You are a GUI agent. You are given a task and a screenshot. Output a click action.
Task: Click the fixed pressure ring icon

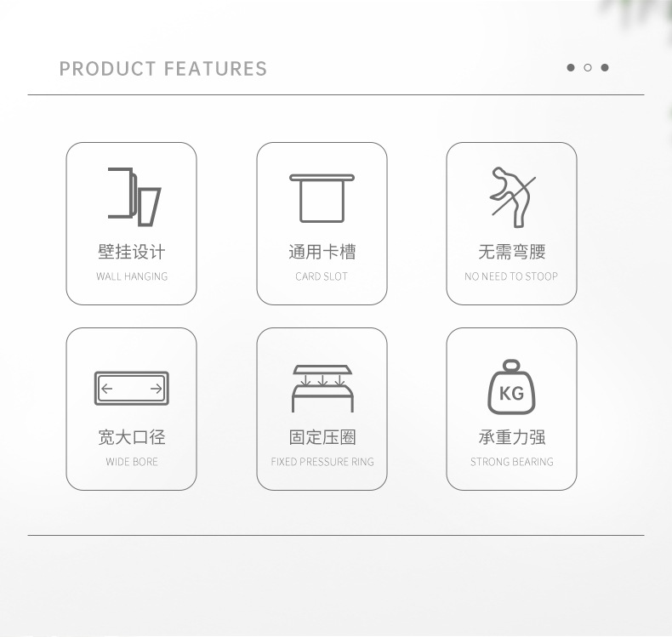(x=322, y=388)
